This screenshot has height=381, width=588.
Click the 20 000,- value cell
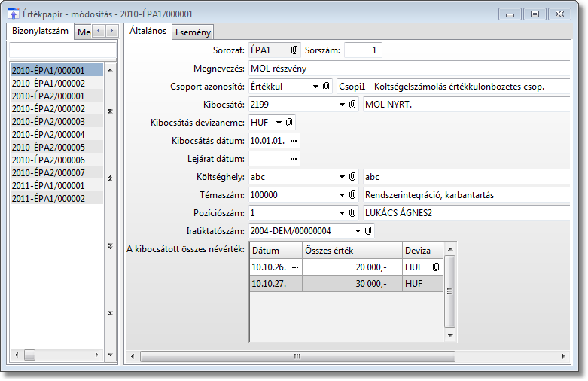pyautogui.click(x=352, y=267)
